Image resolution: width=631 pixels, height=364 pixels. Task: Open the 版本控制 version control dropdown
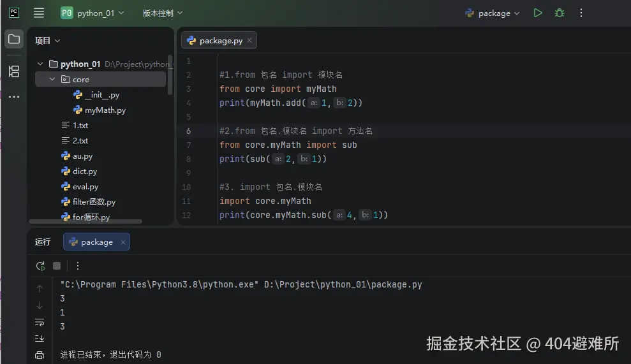coord(163,13)
